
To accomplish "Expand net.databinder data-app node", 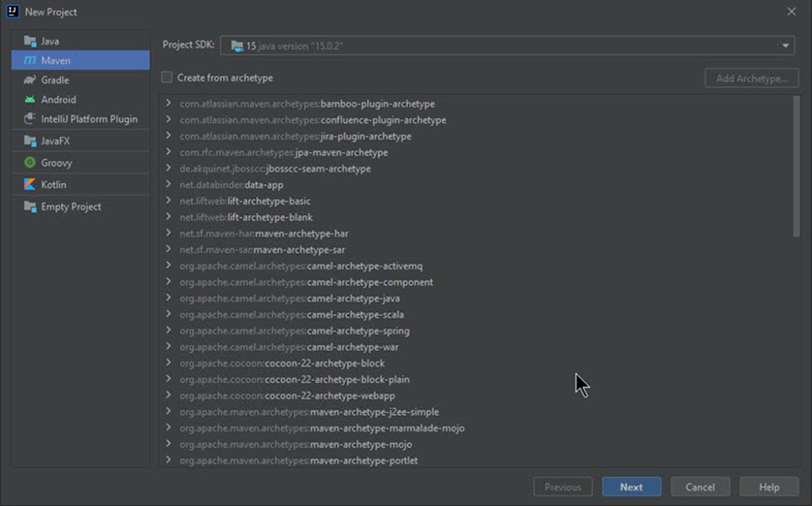I will pos(169,184).
